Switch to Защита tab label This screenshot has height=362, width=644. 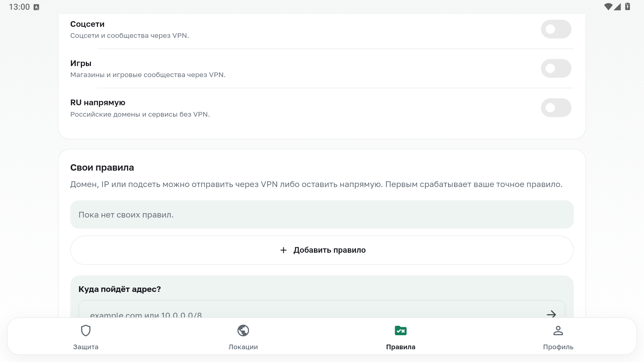coord(86,347)
